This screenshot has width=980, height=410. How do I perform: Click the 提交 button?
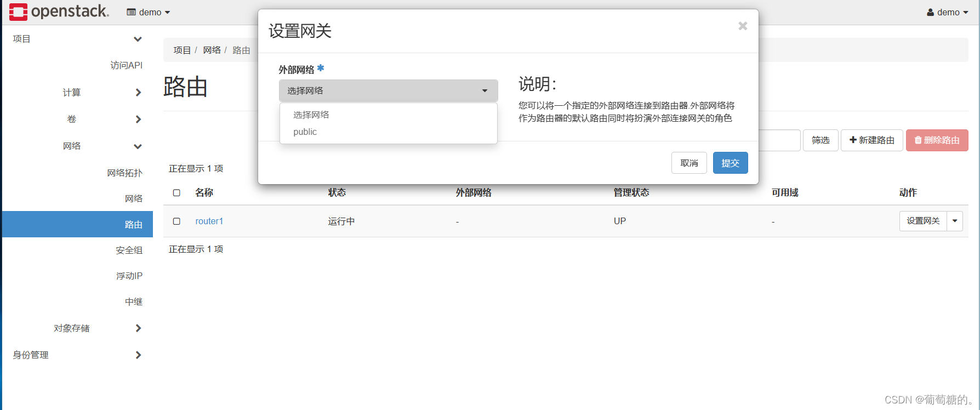730,163
